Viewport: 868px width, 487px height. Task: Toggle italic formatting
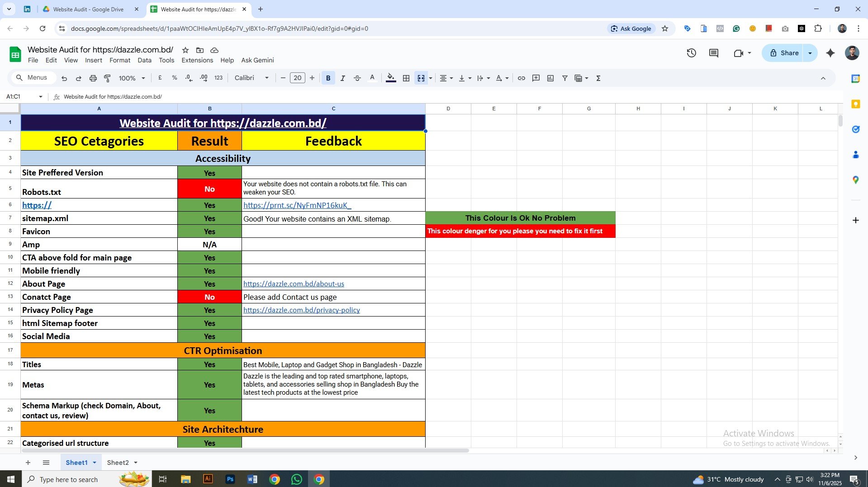coord(342,78)
